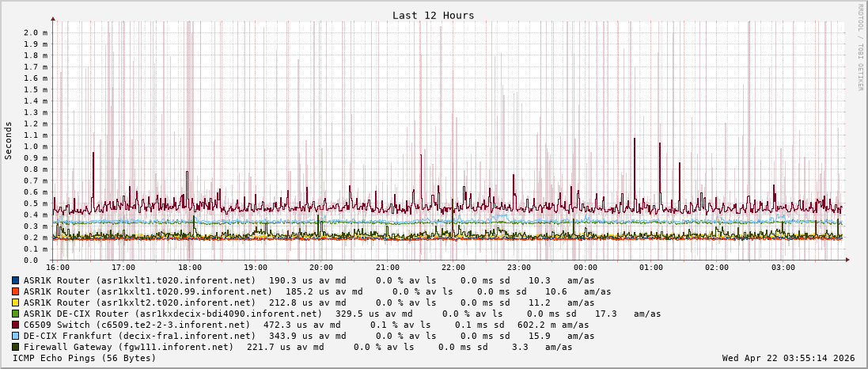Screen dimensions: 868x369
Task: Click the vertical "Seconds" axis label
Action: [x=9, y=140]
